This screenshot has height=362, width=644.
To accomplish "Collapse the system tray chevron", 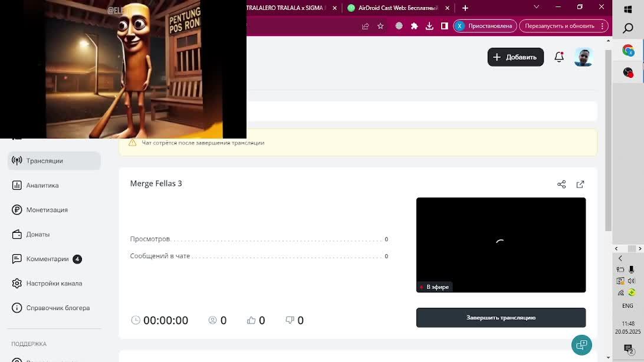I will (620, 258).
